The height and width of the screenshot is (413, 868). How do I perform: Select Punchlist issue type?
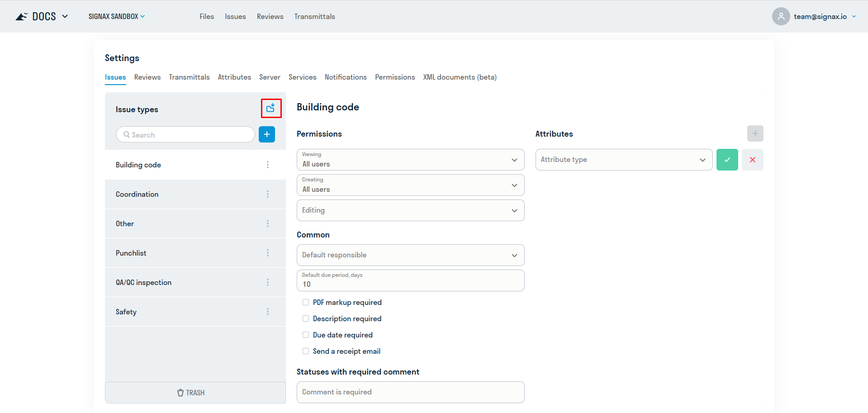pos(195,253)
